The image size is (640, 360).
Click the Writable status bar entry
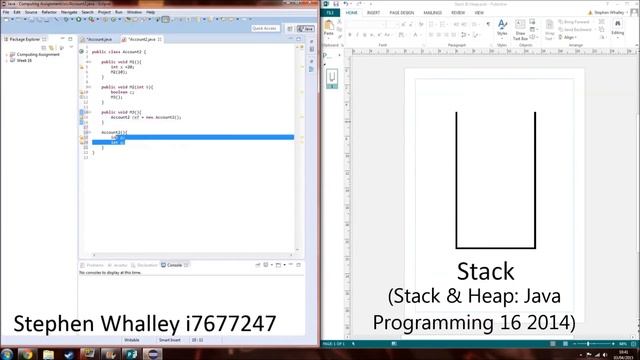coord(132,340)
